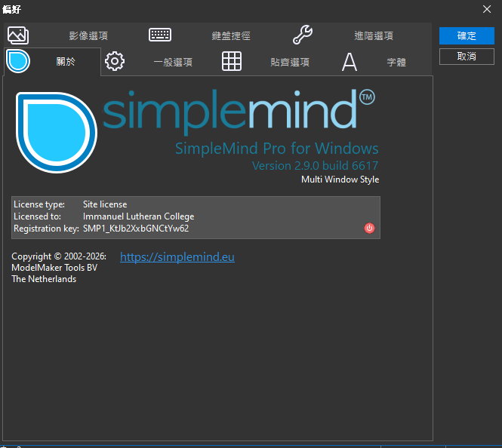This screenshot has width=502, height=448.
Task: Confirm with the 確定 button
Action: point(467,35)
